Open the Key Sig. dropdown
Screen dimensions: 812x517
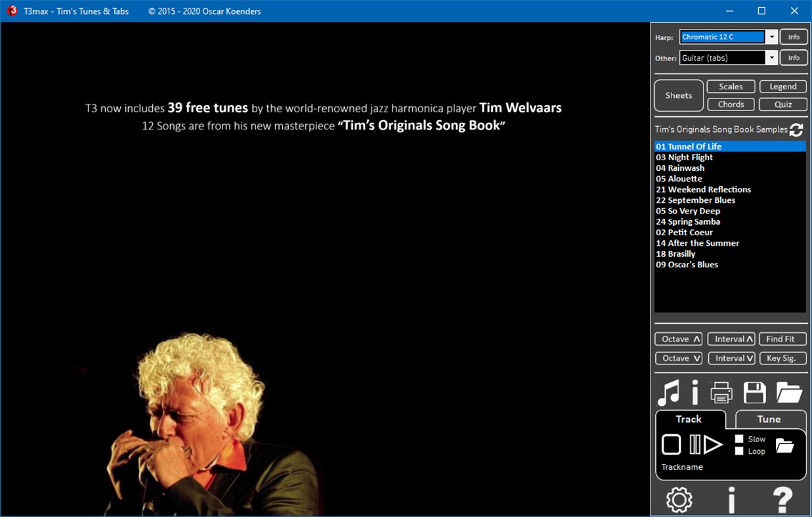click(782, 358)
